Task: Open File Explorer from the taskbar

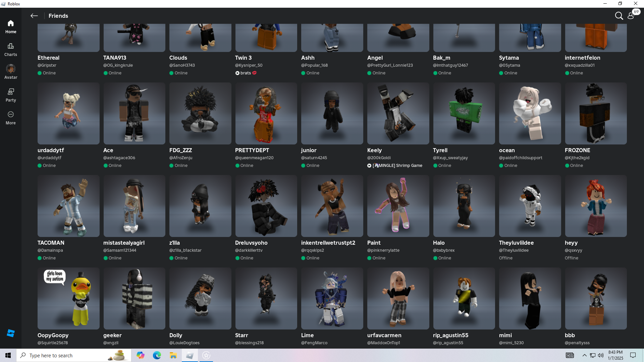Action: [173, 355]
